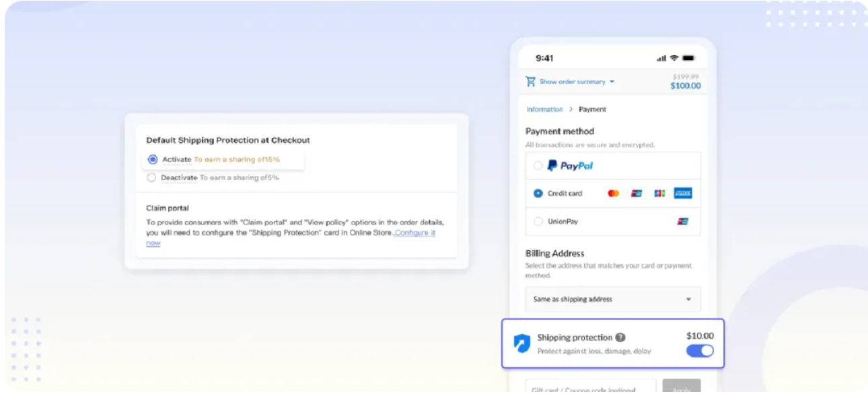This screenshot has height=394, width=868.
Task: Click the help question mark beside Shipping protection
Action: (620, 338)
